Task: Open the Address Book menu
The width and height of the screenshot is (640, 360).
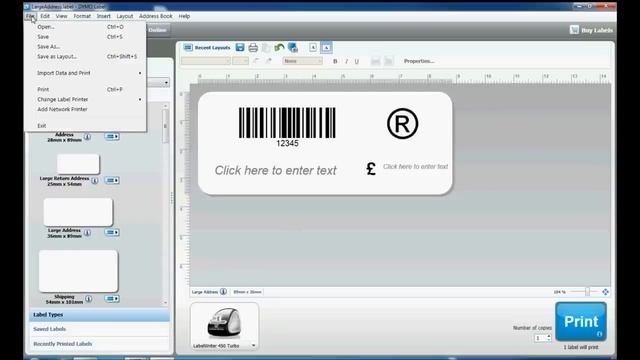Action: point(156,16)
